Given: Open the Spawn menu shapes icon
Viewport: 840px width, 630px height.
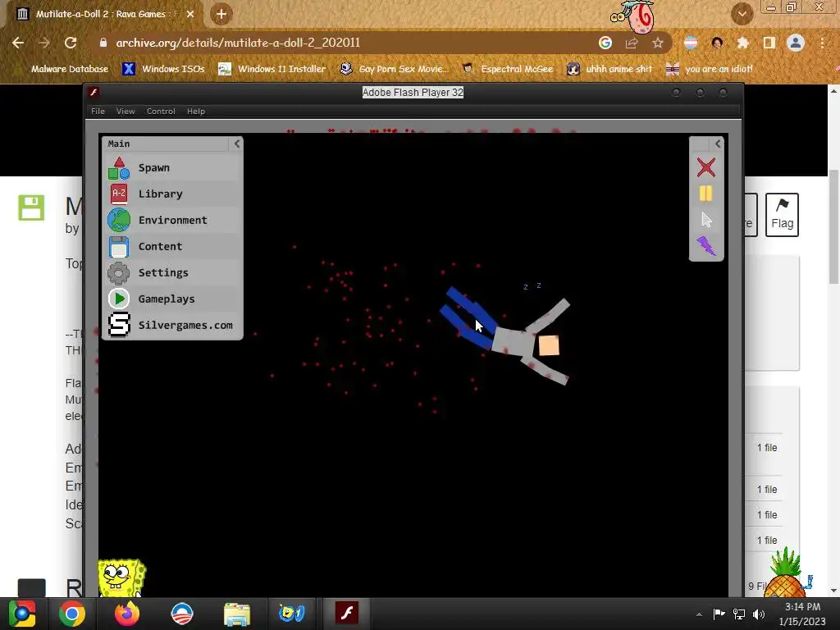Looking at the screenshot, I should pyautogui.click(x=119, y=167).
